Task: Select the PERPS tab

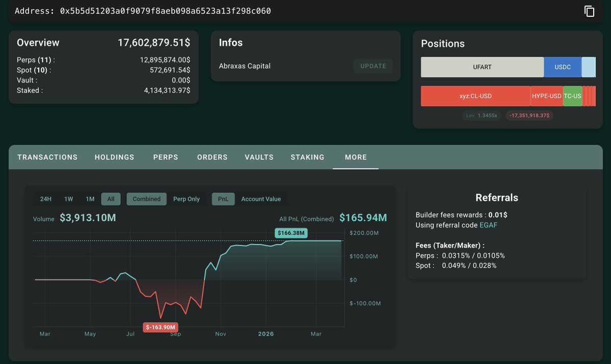Action: [x=166, y=157]
